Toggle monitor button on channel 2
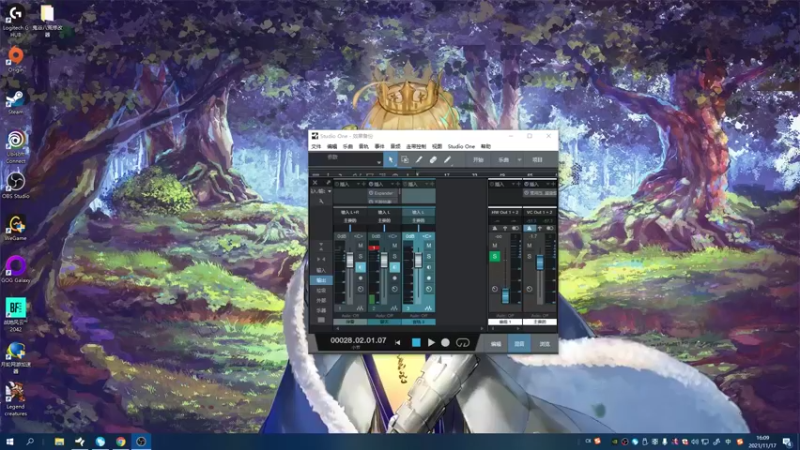The image size is (800, 450). click(394, 267)
